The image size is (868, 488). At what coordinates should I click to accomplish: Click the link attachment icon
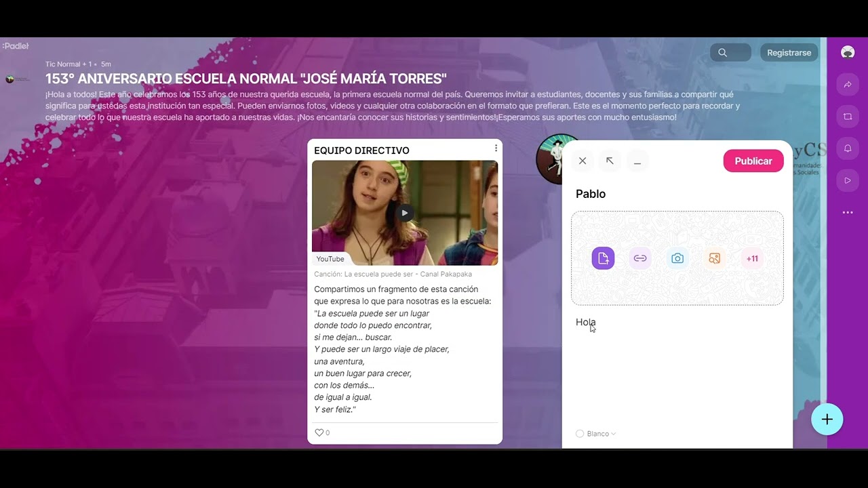click(x=640, y=258)
